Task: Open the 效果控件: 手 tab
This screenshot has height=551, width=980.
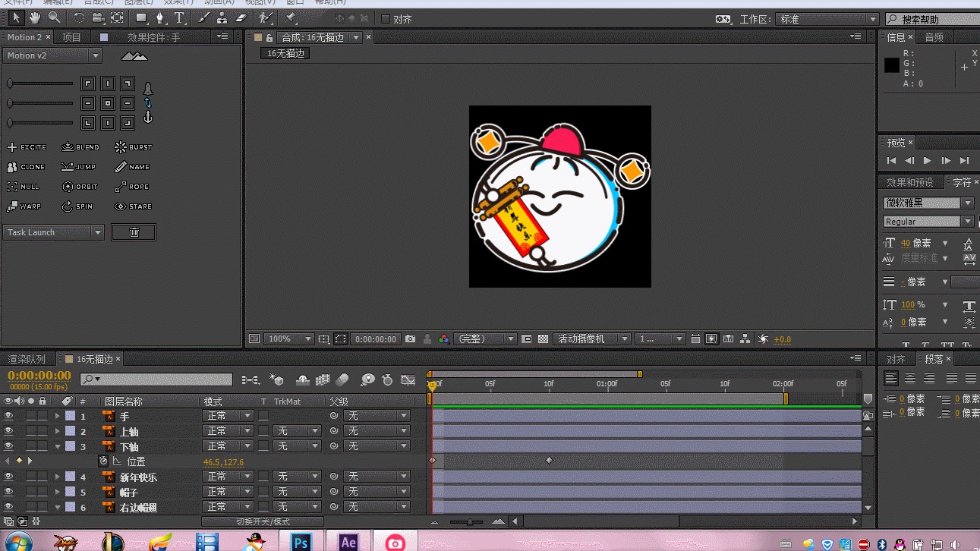Action: pyautogui.click(x=154, y=37)
